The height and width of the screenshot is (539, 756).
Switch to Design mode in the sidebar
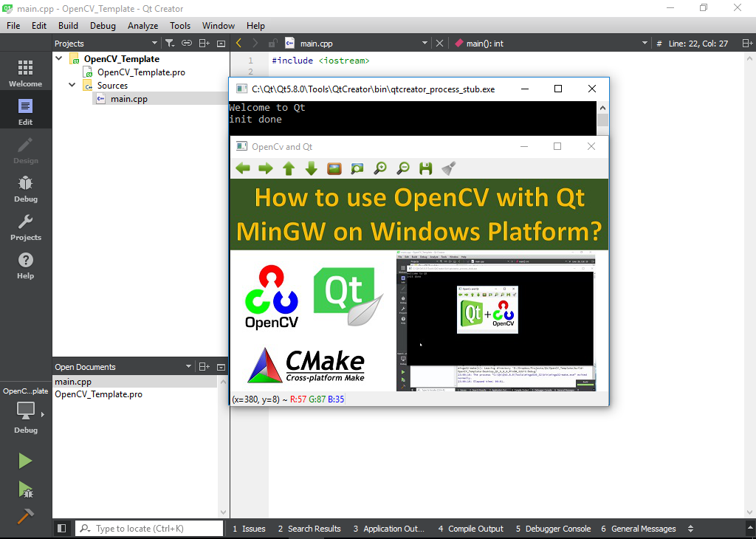click(x=24, y=151)
